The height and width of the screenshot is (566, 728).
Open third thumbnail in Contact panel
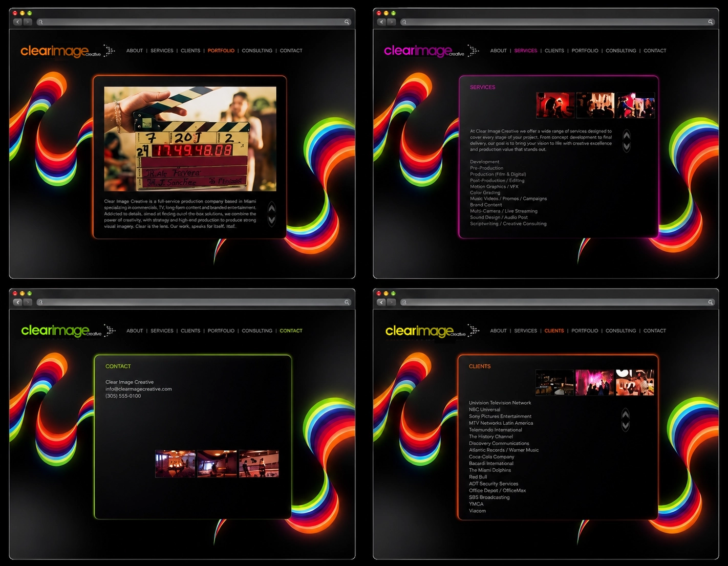[259, 464]
